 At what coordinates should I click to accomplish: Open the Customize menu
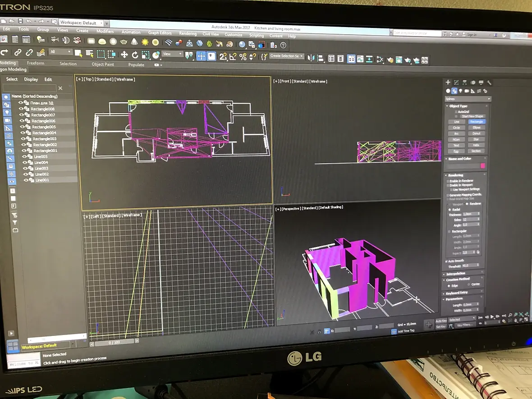coord(234,35)
